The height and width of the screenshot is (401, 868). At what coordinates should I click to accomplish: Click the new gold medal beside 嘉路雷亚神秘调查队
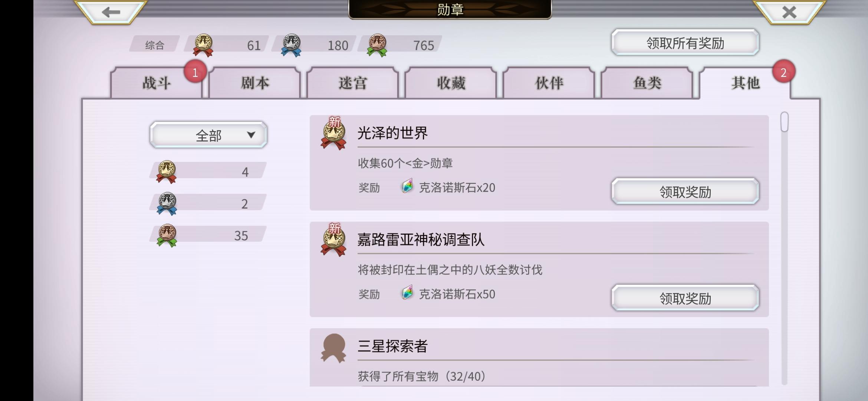pos(333,239)
